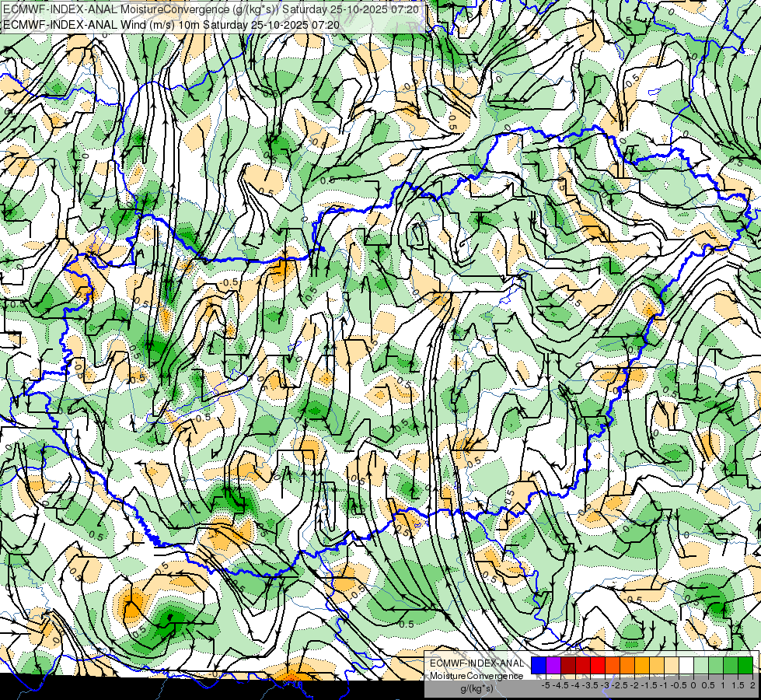761x700 pixels.
Task: Click the -2.5 value on the legend scale
Action: coord(620,685)
